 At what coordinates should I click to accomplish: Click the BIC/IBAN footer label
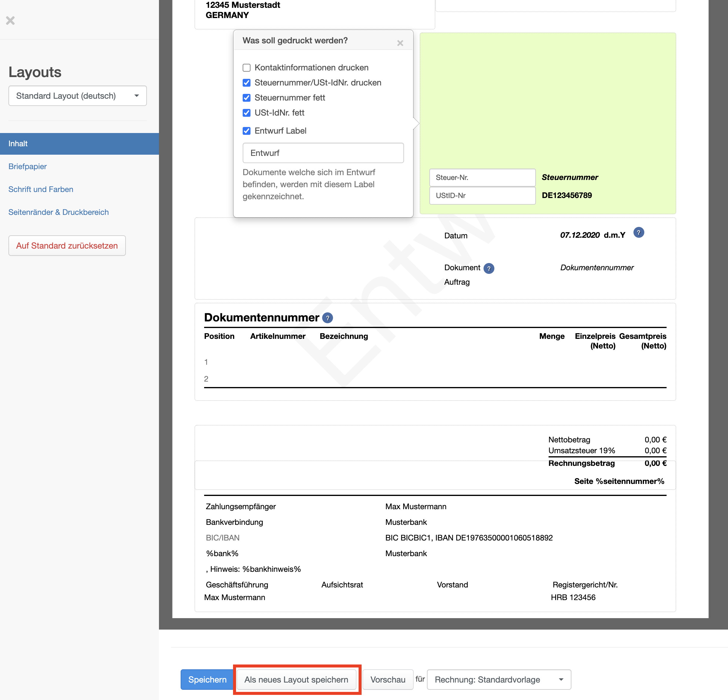pos(222,538)
